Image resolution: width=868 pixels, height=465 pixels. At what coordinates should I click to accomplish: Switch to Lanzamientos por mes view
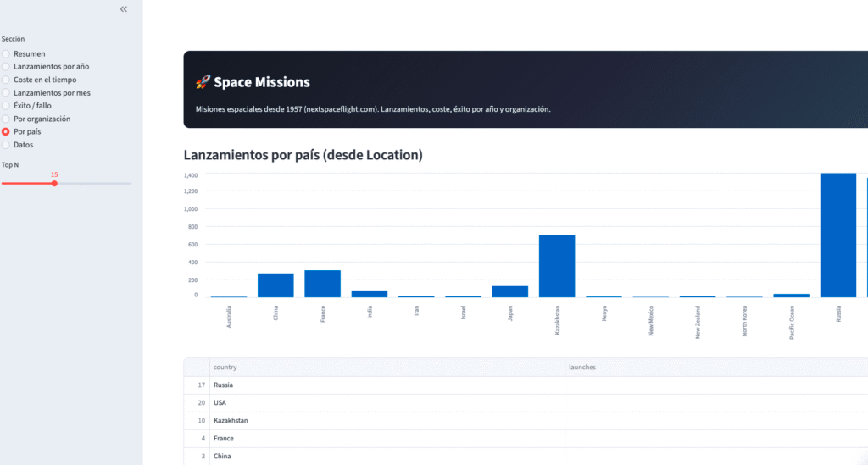click(x=6, y=92)
